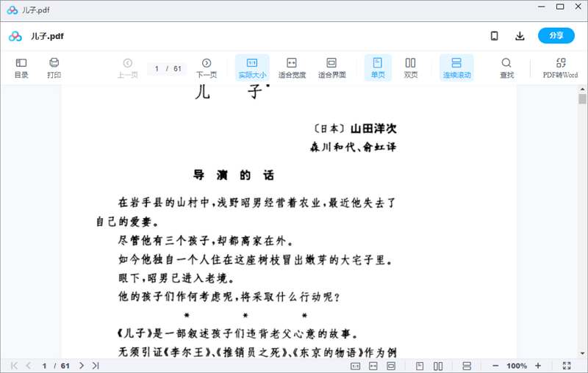Viewport: 588px width, 373px height.
Task: Click the blue 分享 share button
Action: 556,36
